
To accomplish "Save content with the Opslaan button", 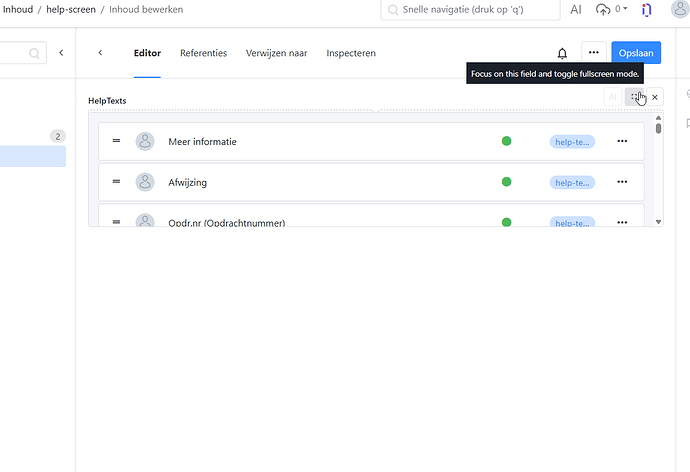I will tap(636, 53).
